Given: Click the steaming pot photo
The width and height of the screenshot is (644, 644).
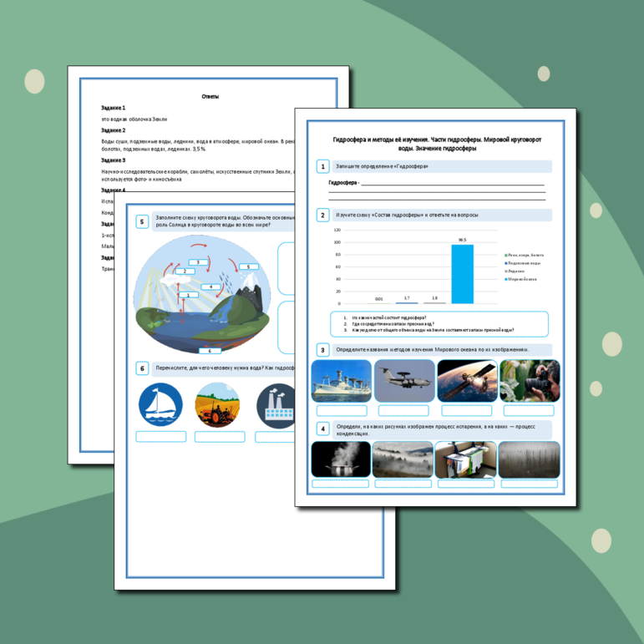Looking at the screenshot, I should (340, 459).
